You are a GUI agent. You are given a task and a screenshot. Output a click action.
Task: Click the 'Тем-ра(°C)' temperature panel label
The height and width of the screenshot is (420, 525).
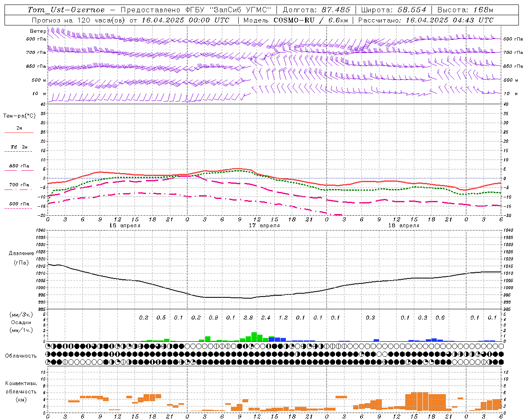tap(19, 116)
